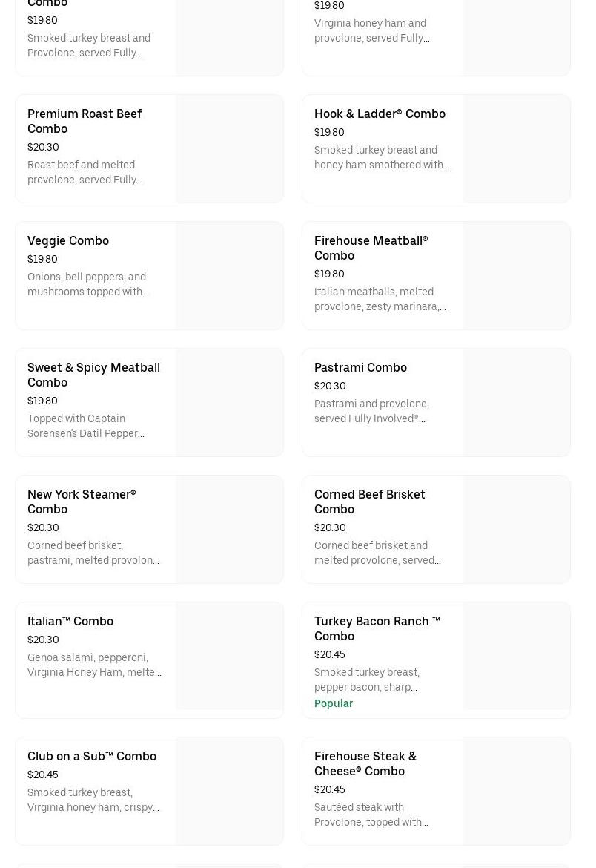Select the Hook & Ladder Combo title
The width and height of the screenshot is (596, 868).
tap(380, 114)
